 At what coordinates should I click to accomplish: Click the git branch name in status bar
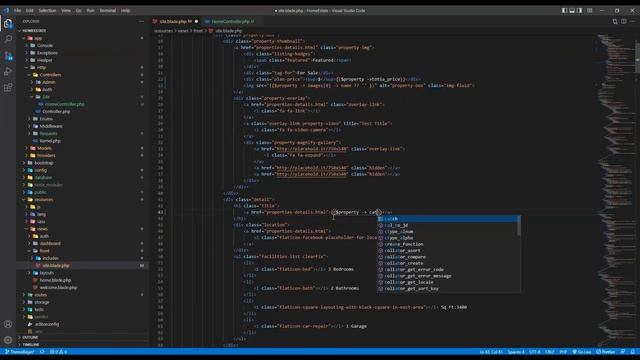coord(20,352)
